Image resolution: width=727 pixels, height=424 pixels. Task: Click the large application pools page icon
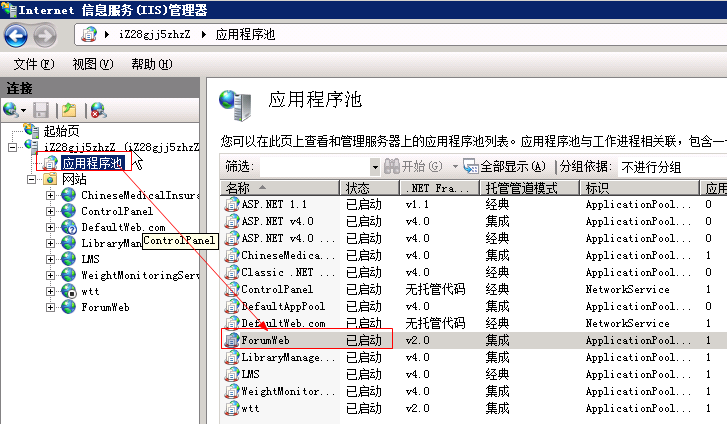[235, 105]
